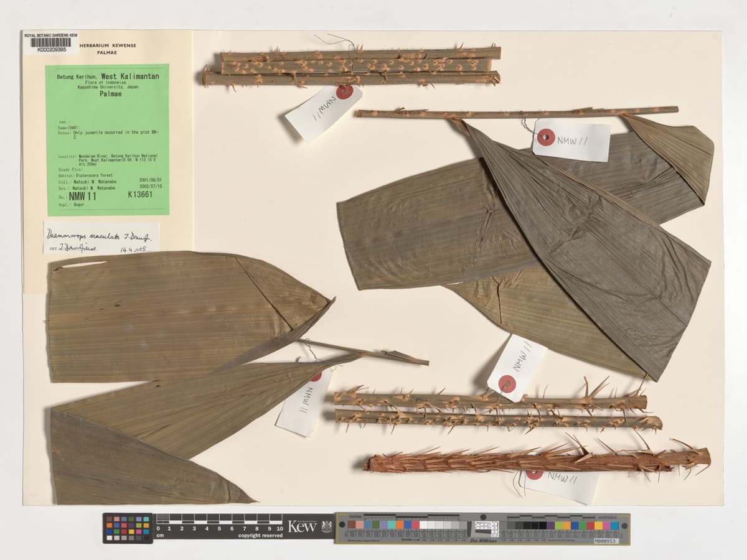Viewport: 747px width, 560px height.
Task: Click the red-dot tag under the top spiny stem bundle
Action: click(x=324, y=112)
